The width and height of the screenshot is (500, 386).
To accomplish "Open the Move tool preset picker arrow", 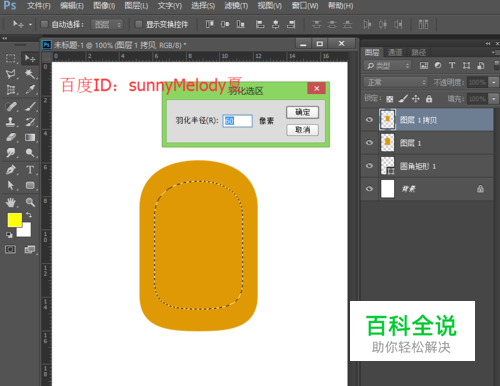I will pos(30,24).
